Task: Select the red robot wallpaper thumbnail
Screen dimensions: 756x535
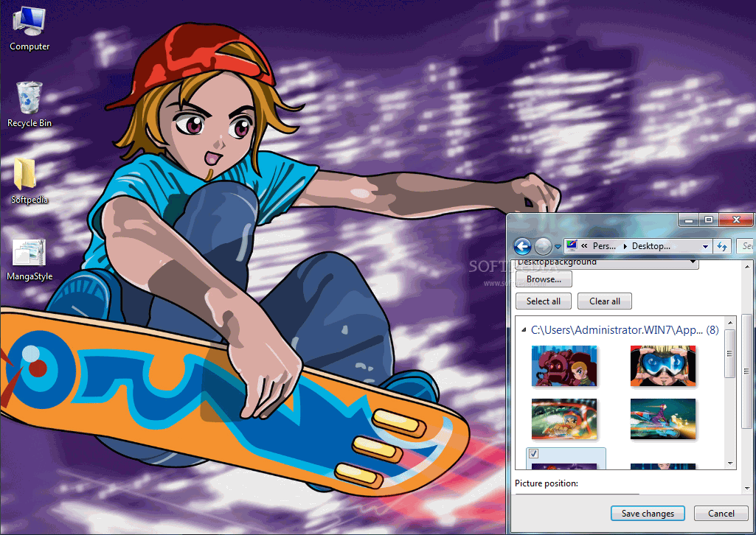Action: click(x=564, y=366)
